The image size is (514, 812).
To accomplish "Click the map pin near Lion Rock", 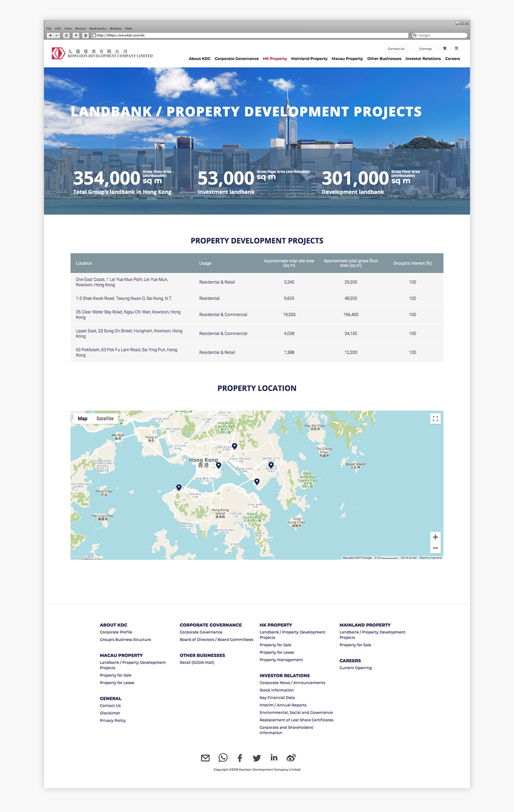I will point(235,446).
